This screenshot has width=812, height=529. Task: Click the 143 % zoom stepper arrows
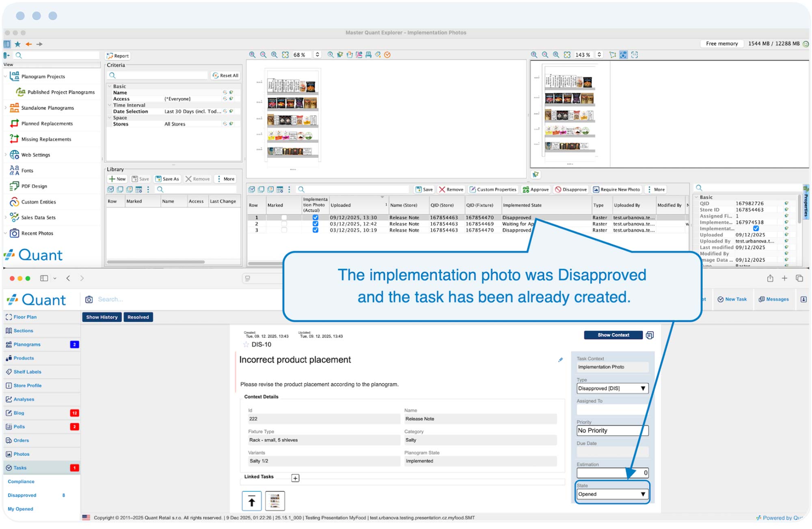[x=599, y=55]
